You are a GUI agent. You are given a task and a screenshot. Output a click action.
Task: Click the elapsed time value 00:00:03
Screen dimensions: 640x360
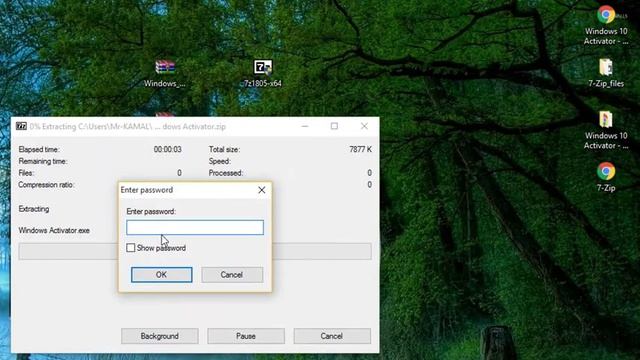(167, 150)
